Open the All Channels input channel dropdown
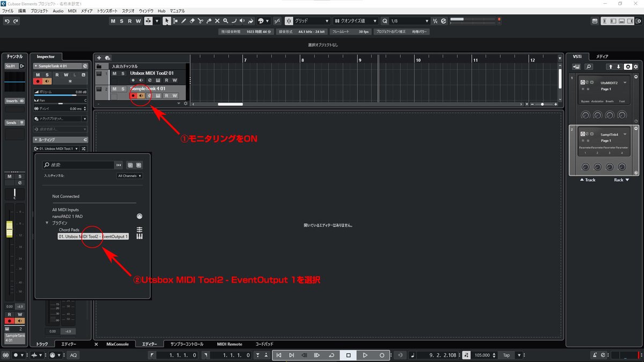644x362 pixels. pyautogui.click(x=130, y=175)
